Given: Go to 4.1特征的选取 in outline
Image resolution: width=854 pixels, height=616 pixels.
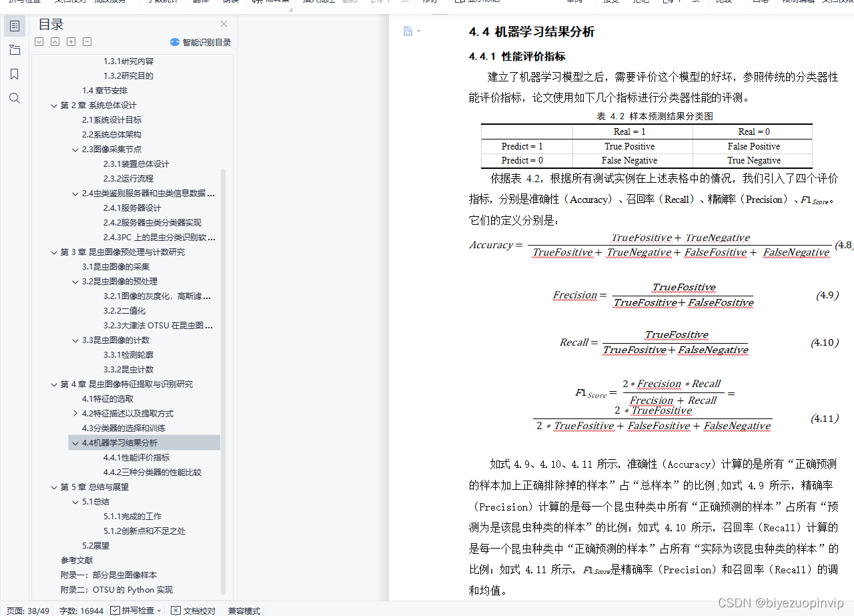Looking at the screenshot, I should (x=107, y=399).
